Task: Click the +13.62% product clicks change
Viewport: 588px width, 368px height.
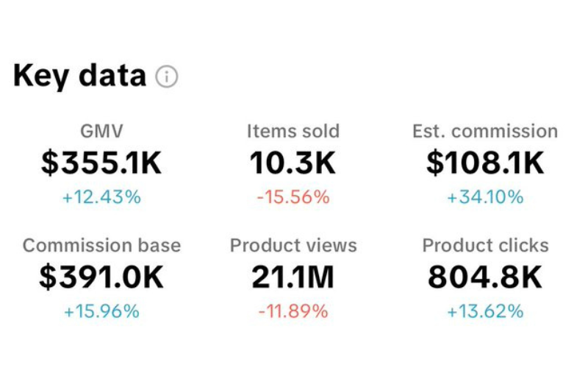Action: pyautogui.click(x=485, y=311)
